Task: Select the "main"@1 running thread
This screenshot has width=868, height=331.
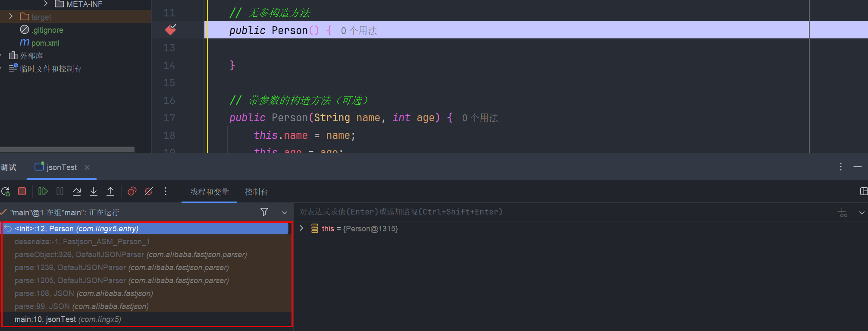Action: point(65,212)
